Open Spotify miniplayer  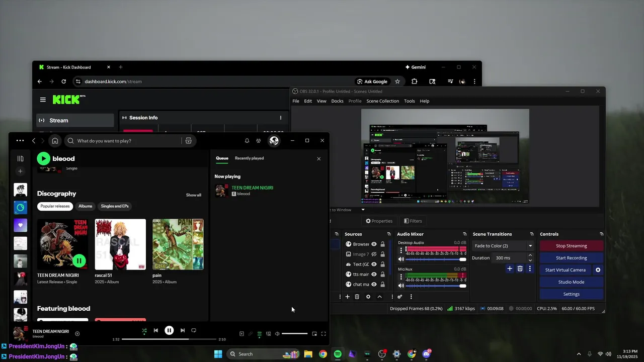point(314,334)
